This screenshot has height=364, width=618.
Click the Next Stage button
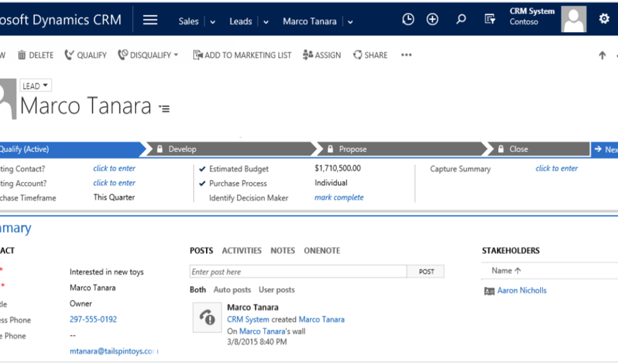coord(604,149)
